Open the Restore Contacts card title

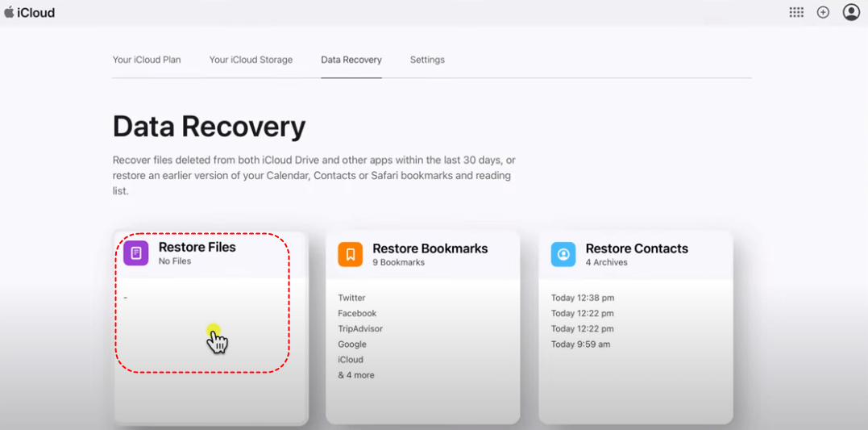point(637,248)
